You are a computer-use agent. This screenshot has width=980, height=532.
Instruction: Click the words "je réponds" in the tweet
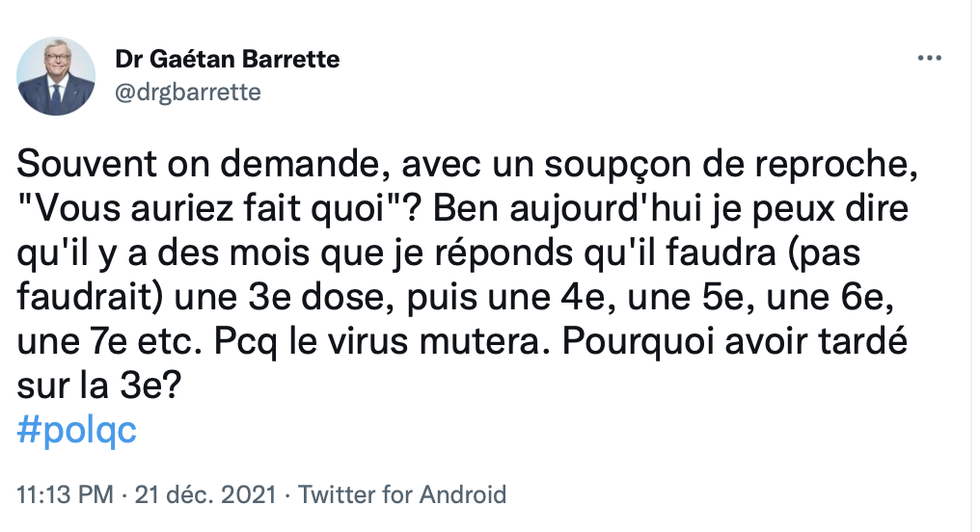483,254
